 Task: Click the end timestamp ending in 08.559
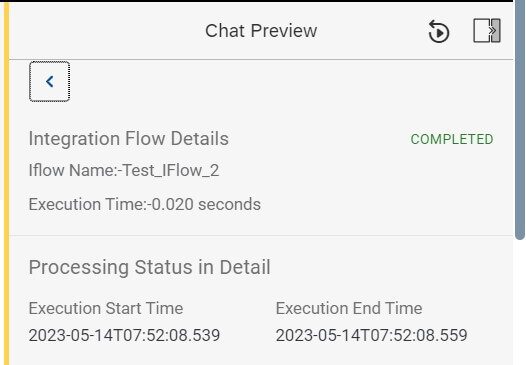[x=371, y=335]
